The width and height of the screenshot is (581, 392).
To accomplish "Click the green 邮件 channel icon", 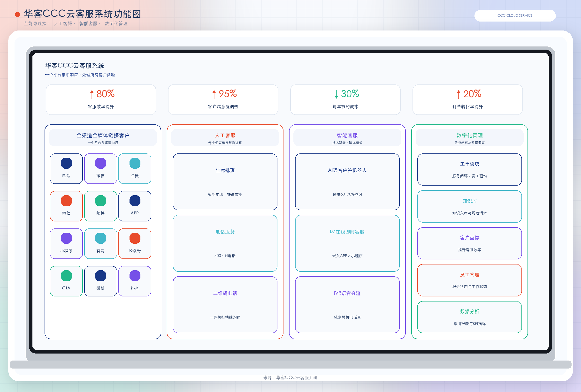I will (100, 201).
